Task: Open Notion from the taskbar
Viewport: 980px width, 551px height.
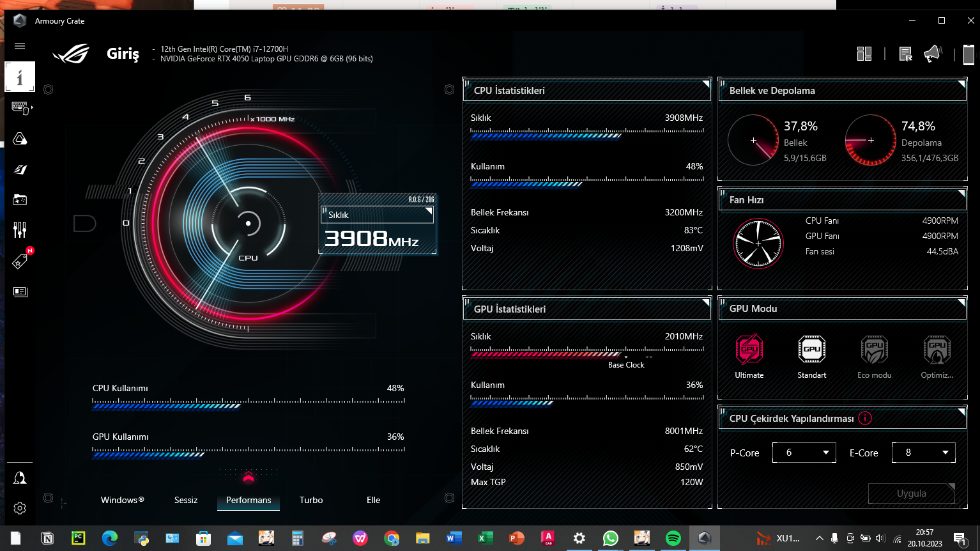Action: click(x=47, y=538)
